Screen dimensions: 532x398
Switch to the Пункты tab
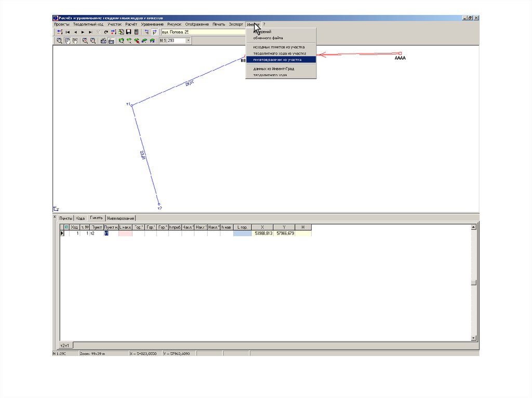click(x=65, y=218)
